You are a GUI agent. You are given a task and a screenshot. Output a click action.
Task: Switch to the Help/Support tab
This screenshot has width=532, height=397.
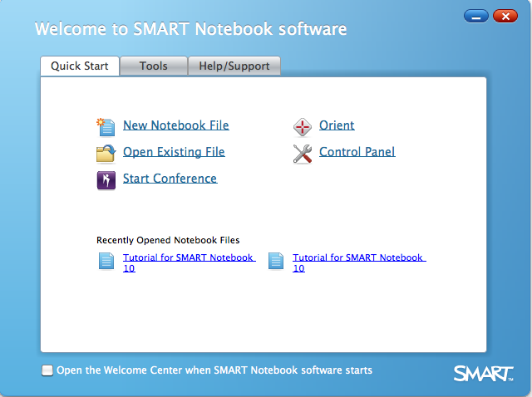click(x=234, y=66)
